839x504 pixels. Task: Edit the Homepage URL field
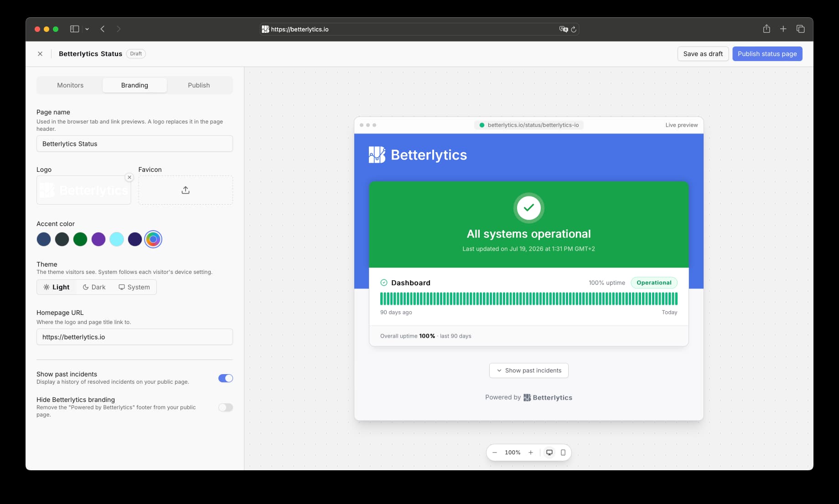(135, 337)
